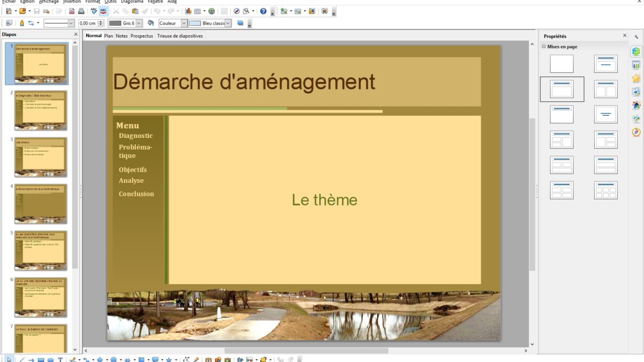The width and height of the screenshot is (644, 362).
Task: Toggle the shadow button in the line toolbar
Action: [x=240, y=23]
